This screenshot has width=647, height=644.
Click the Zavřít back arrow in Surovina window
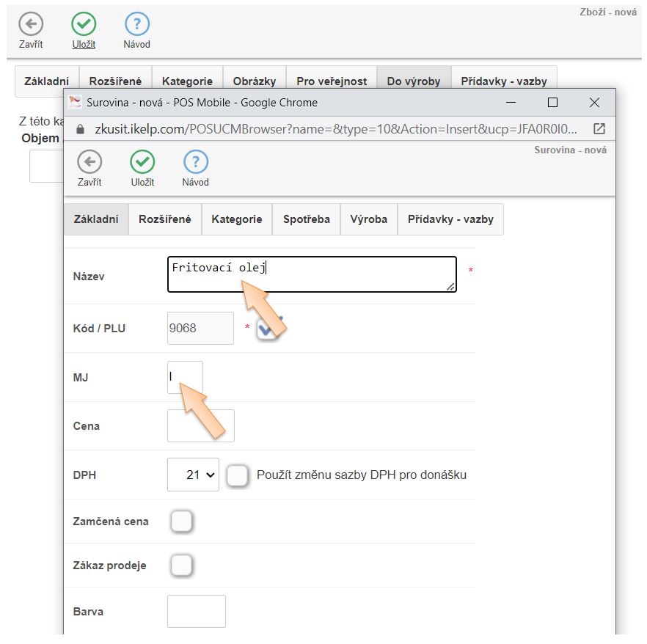[89, 162]
